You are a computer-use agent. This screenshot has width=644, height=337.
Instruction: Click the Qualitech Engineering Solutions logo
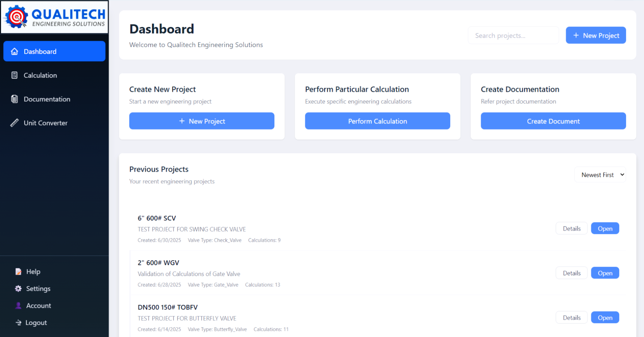pos(54,17)
